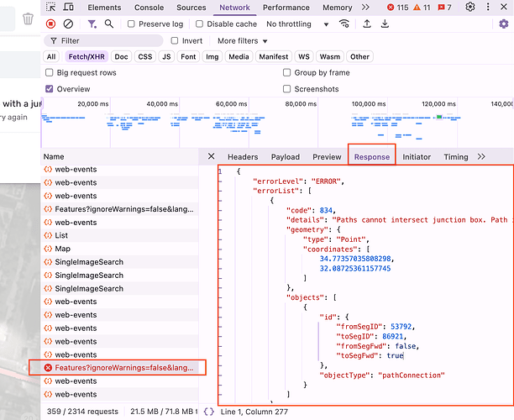
Task: Click the red errors count 115
Action: tap(397, 8)
